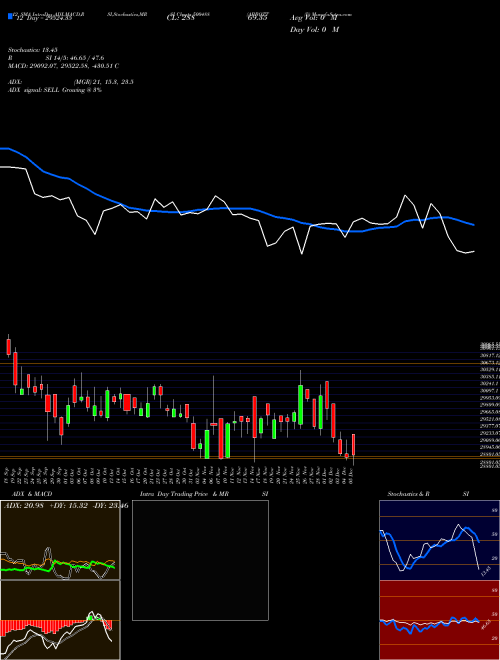Click the '13.43' stochastic end label
Viewport: 500px width, 660px height.
coord(486,571)
